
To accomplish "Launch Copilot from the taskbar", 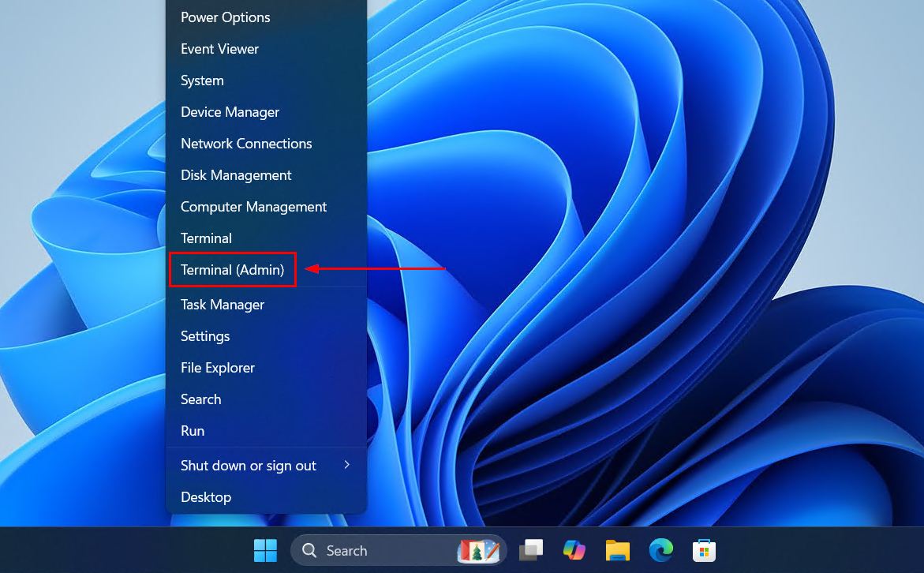I will click(574, 550).
